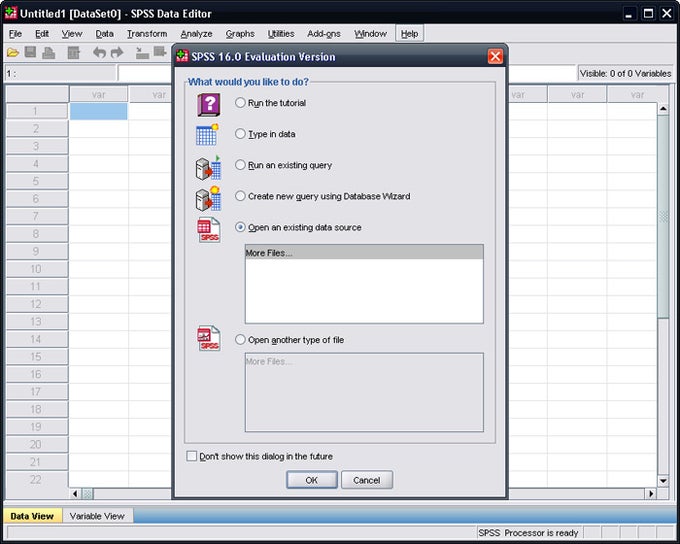Click the Print toolbar icon

[49, 53]
